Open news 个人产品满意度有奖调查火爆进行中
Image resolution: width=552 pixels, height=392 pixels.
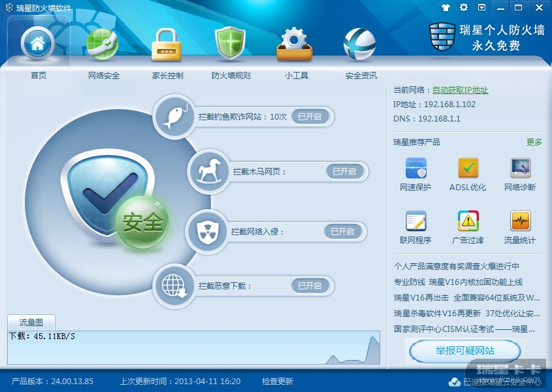[456, 267]
